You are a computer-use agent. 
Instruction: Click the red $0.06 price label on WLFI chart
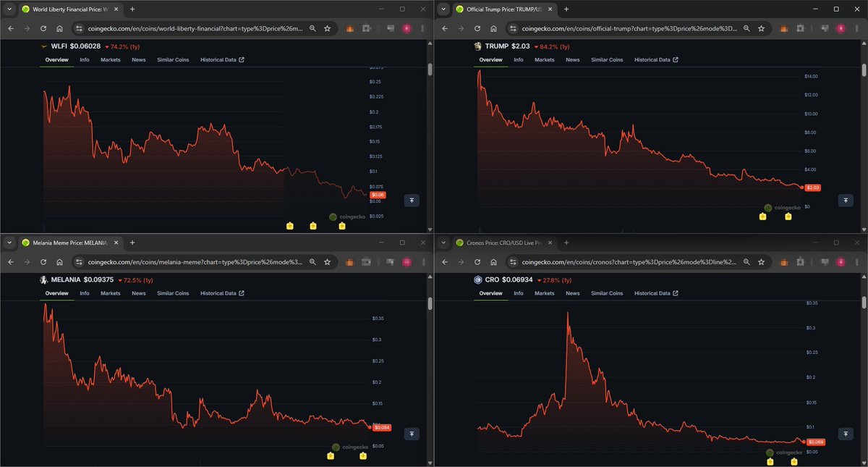378,195
